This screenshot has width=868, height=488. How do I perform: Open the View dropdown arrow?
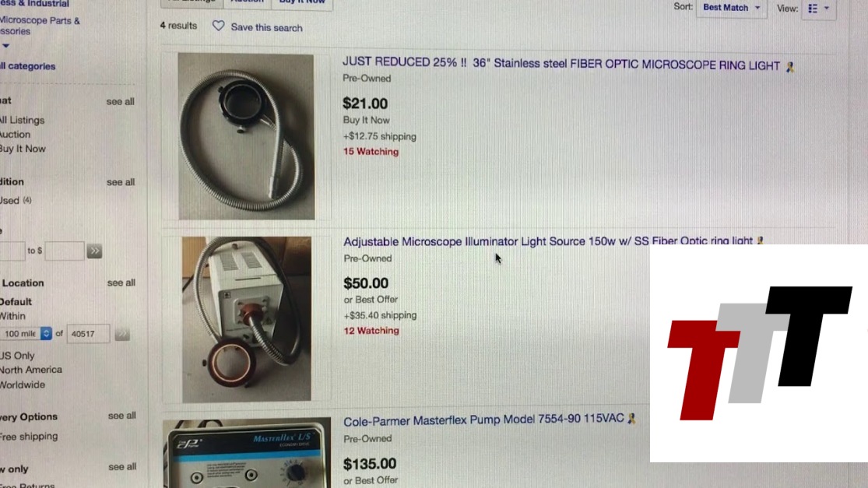point(827,9)
